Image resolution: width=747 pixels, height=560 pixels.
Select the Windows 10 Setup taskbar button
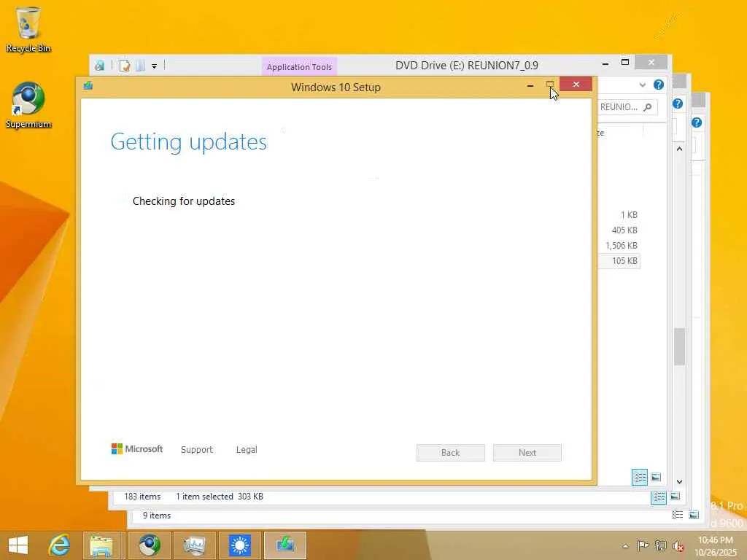pos(285,545)
